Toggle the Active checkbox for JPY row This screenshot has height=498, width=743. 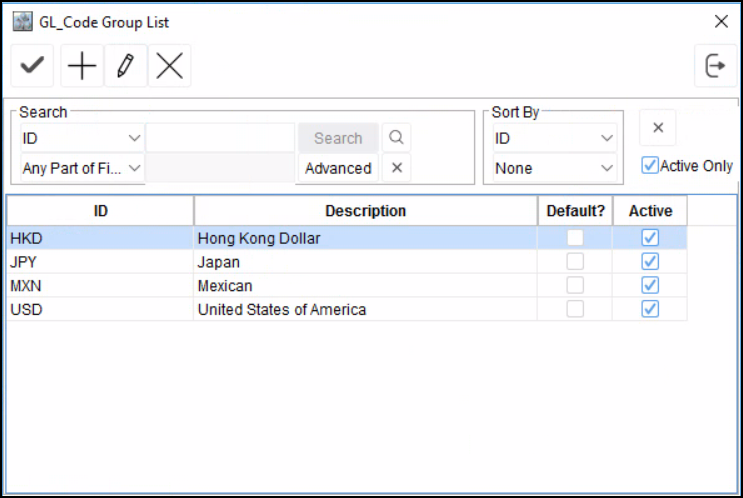pos(650,262)
